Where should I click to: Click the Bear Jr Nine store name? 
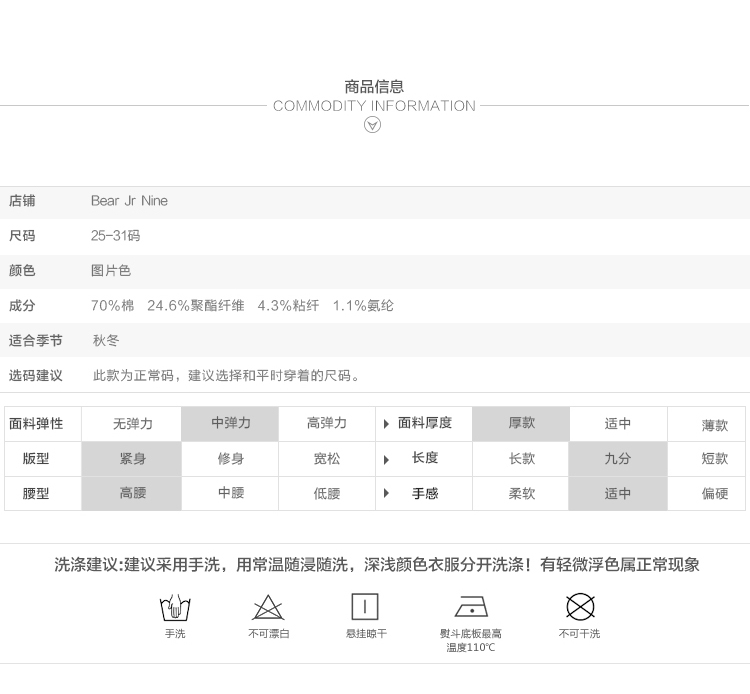point(129,201)
